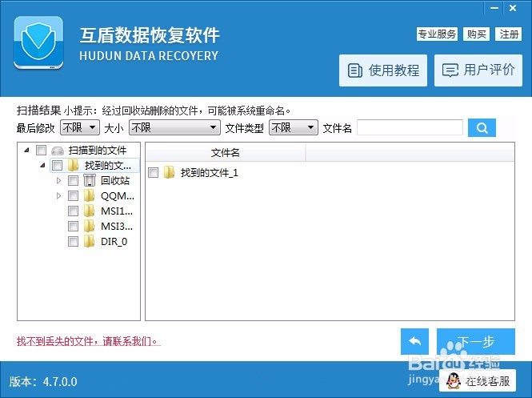Click the recycle bin icon beside 回收站

[x=90, y=180]
